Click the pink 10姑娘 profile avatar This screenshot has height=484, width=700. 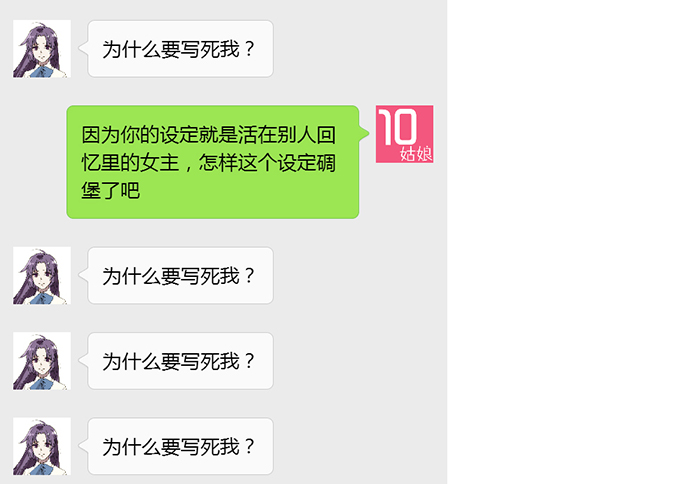[x=404, y=134]
